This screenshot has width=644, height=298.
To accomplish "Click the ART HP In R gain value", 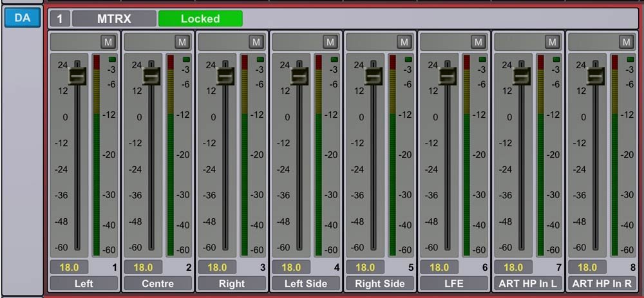I will 587,267.
